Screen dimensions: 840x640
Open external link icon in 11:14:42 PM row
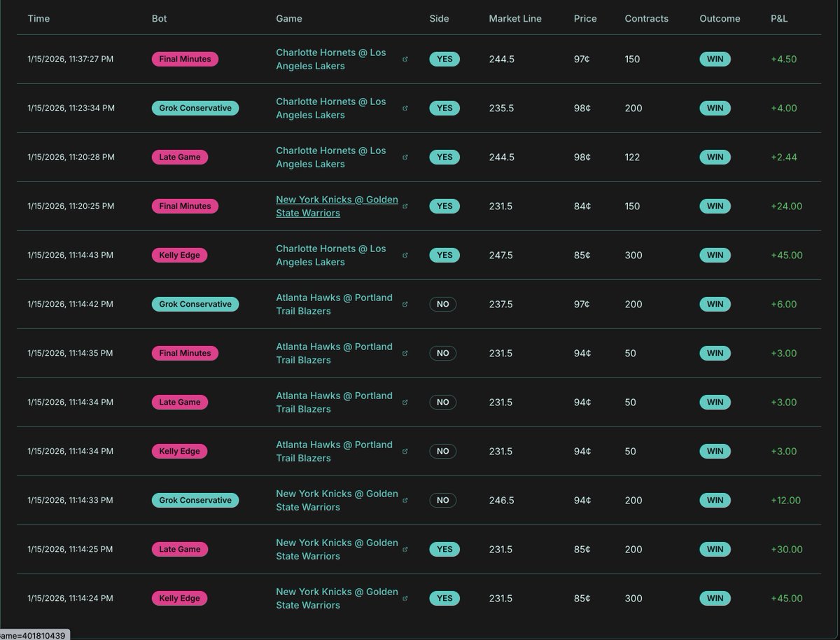click(405, 305)
